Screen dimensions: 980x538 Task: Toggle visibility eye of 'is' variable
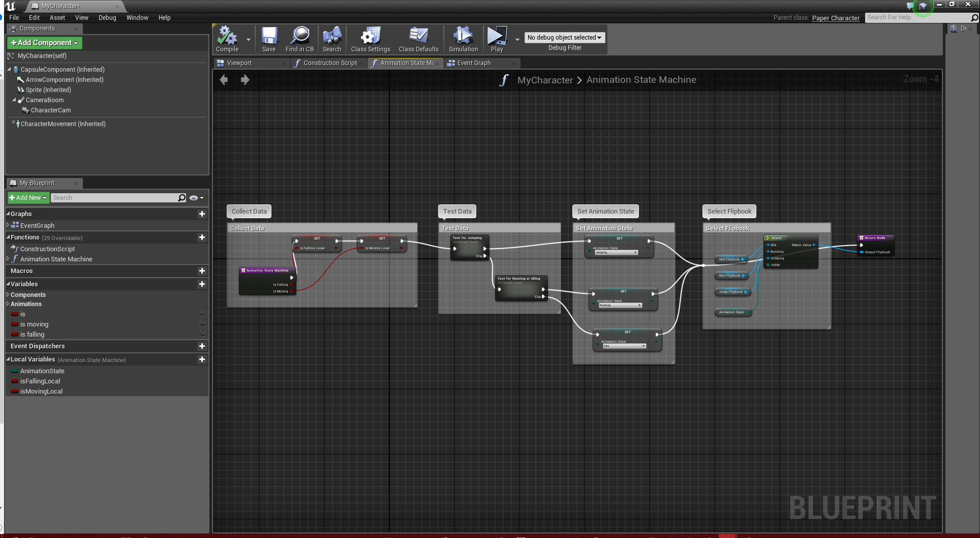click(x=202, y=314)
